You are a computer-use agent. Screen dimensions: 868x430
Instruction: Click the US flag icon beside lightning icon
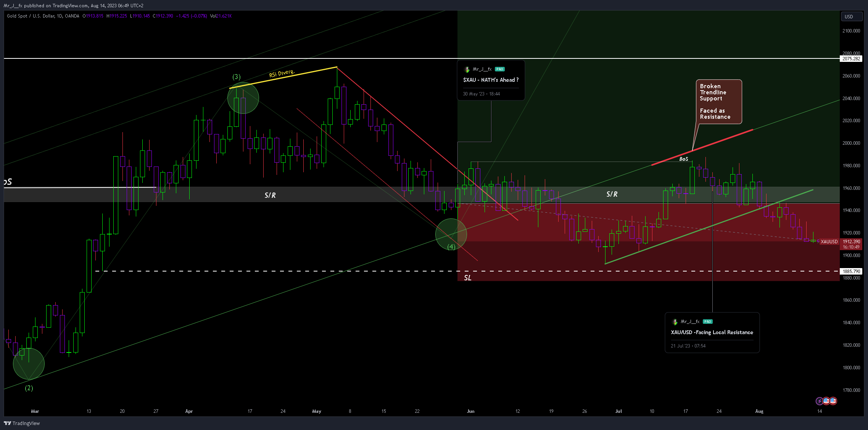pyautogui.click(x=826, y=401)
